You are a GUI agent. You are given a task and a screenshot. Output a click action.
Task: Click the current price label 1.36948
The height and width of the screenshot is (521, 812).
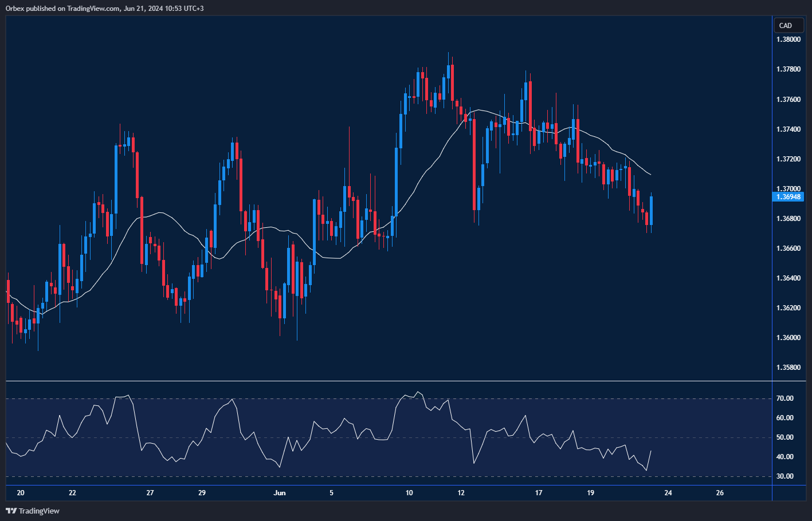click(x=789, y=197)
